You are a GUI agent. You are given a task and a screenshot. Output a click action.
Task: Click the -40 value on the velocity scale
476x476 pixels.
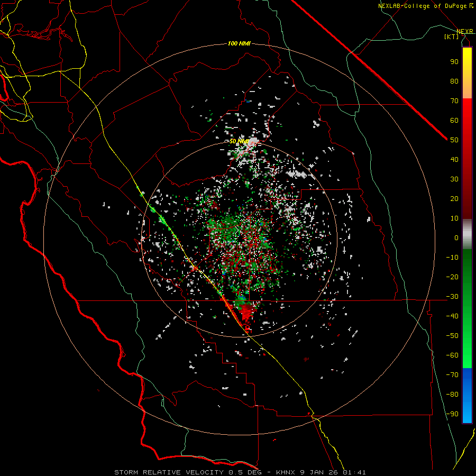(452, 316)
